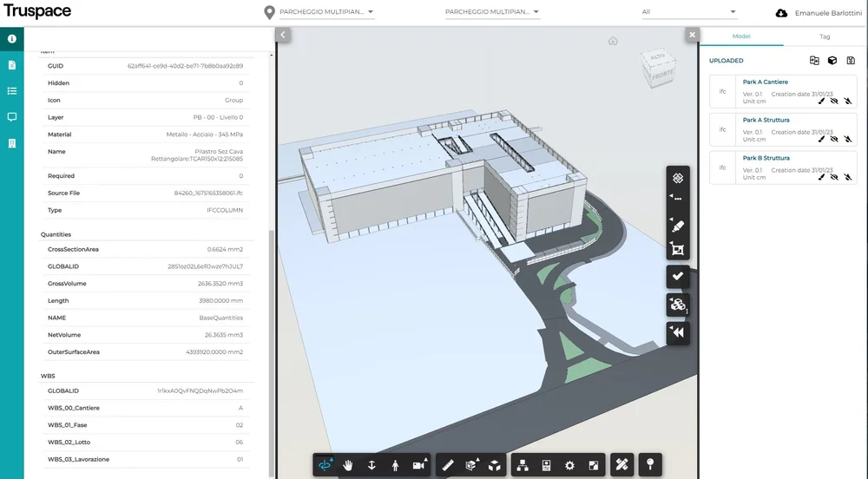Click brush icon for Park A Cantiere
Screen dimensions: 868x479
point(821,102)
